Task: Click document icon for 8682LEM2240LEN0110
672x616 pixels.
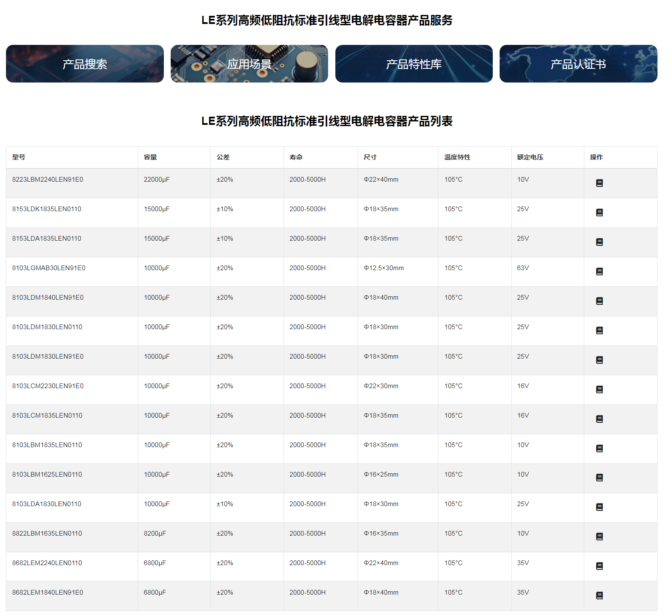Action: (599, 566)
